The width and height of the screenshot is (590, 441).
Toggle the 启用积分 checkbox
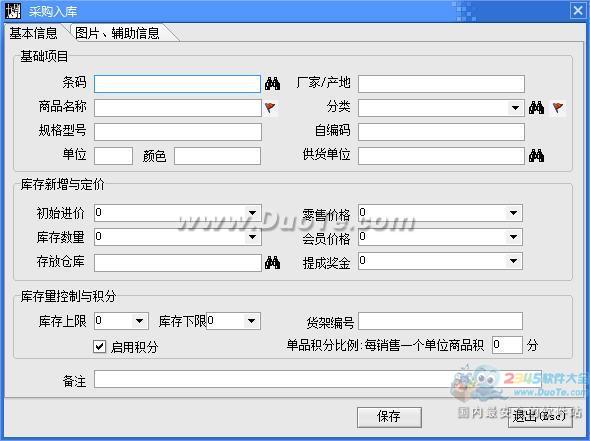pos(99,347)
